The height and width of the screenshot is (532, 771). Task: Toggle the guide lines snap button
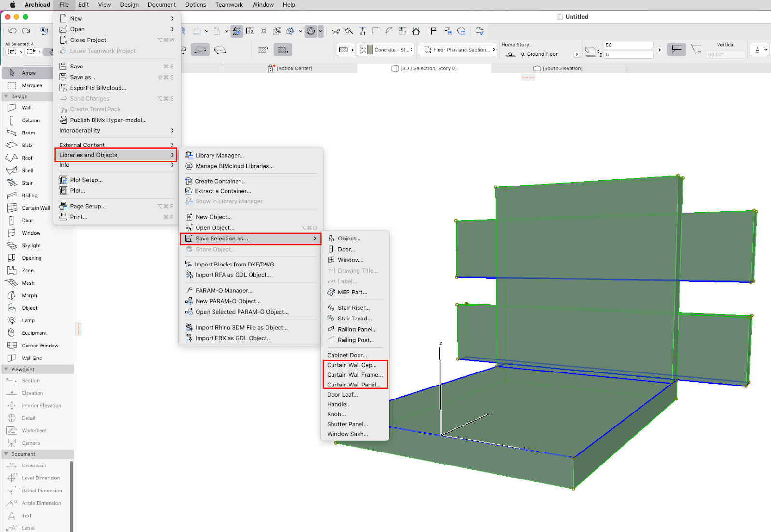[x=237, y=31]
